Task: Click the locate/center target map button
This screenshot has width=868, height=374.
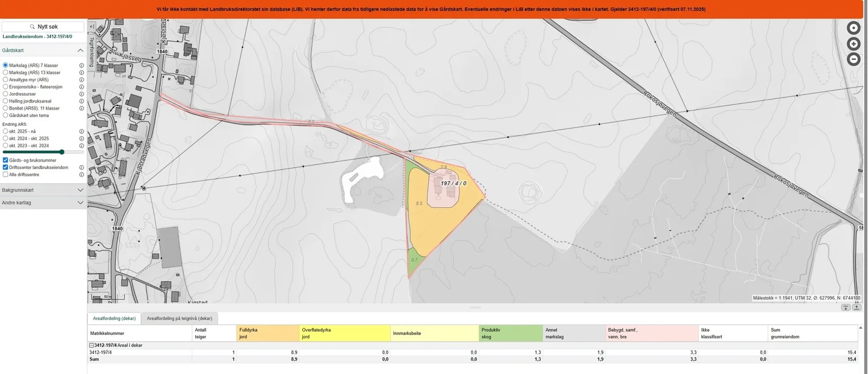Action: pyautogui.click(x=853, y=28)
